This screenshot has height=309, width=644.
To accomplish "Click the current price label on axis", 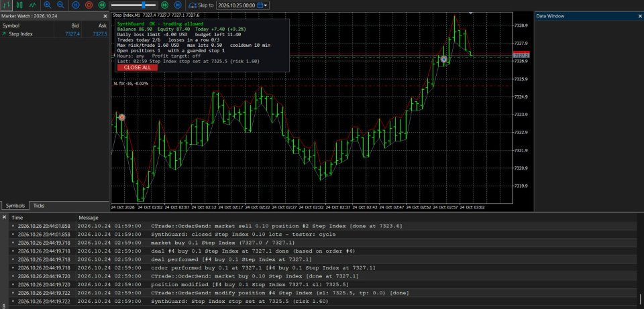I will (521, 55).
